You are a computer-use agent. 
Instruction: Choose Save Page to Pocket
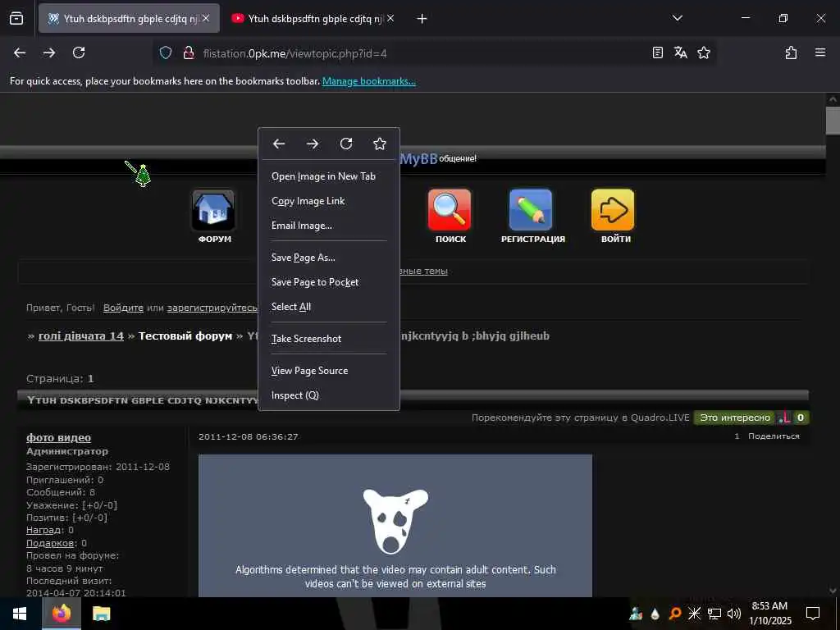[328, 282]
